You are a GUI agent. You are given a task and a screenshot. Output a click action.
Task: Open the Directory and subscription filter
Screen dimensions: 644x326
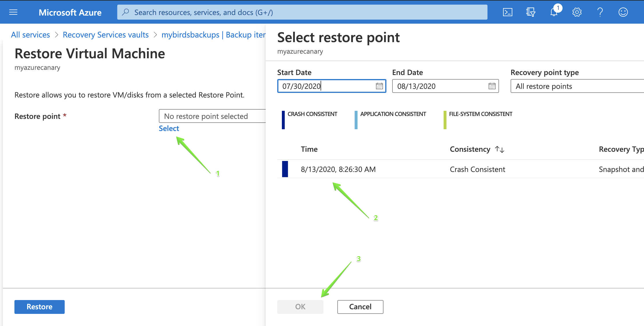[531, 12]
